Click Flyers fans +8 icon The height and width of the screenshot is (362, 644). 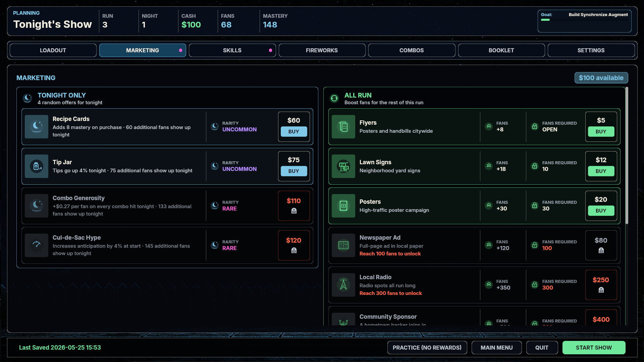click(x=489, y=126)
